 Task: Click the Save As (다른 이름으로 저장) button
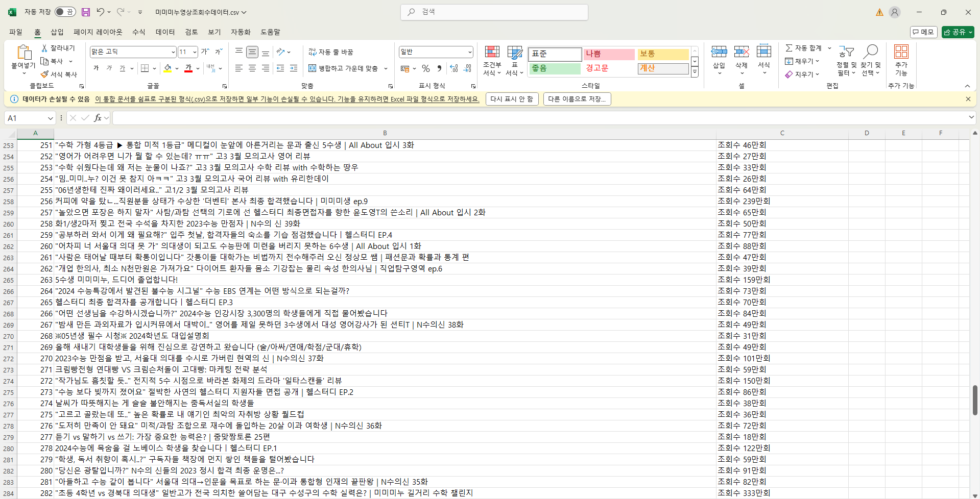577,99
